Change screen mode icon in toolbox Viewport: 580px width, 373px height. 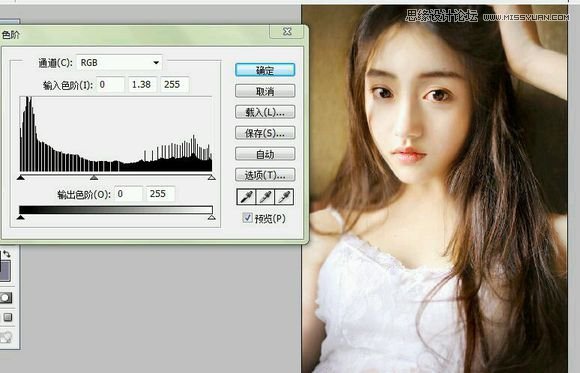tap(8, 317)
